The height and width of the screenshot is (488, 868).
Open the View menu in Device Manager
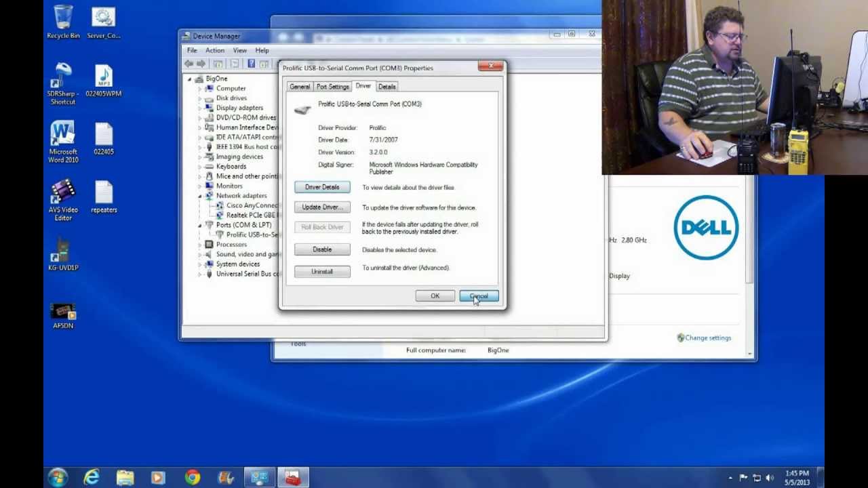pyautogui.click(x=240, y=50)
